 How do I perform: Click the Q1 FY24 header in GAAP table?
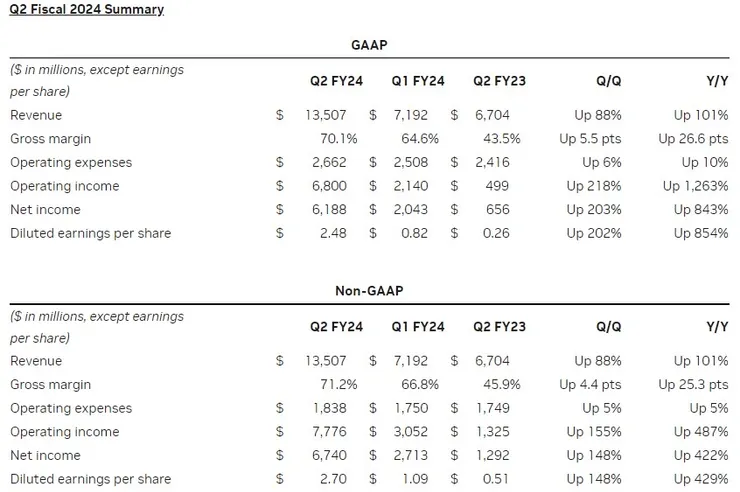coord(417,81)
